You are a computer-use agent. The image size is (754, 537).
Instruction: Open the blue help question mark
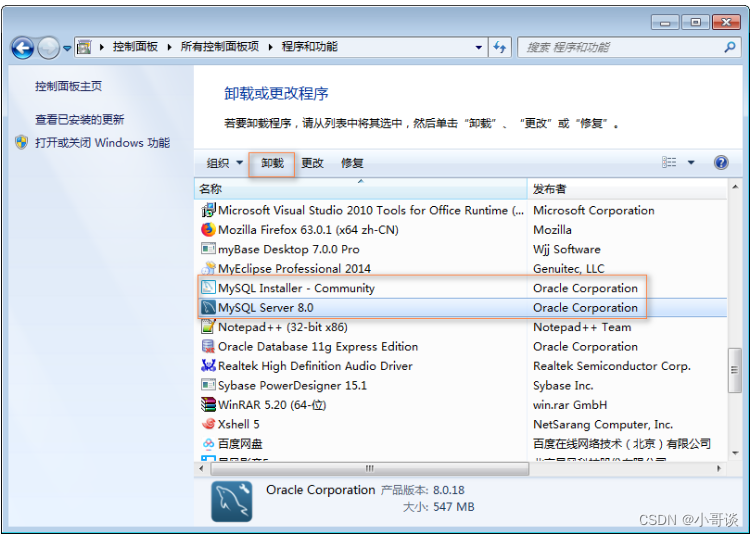[x=721, y=162]
